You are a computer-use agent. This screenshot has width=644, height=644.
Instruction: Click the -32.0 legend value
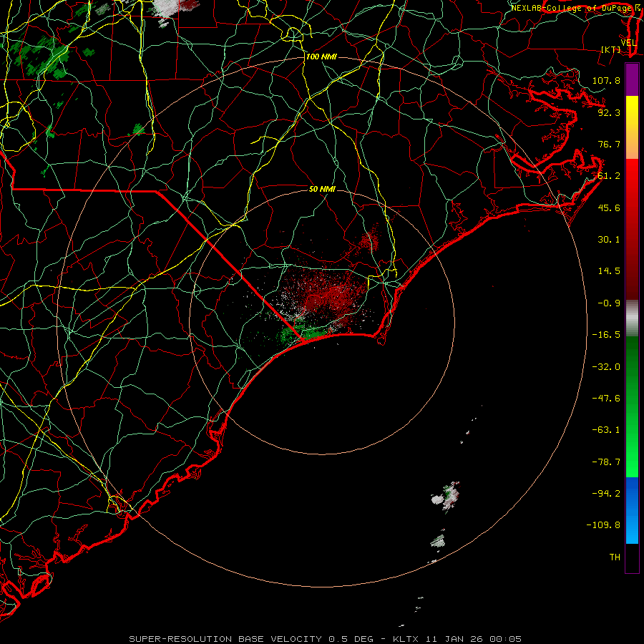point(606,367)
